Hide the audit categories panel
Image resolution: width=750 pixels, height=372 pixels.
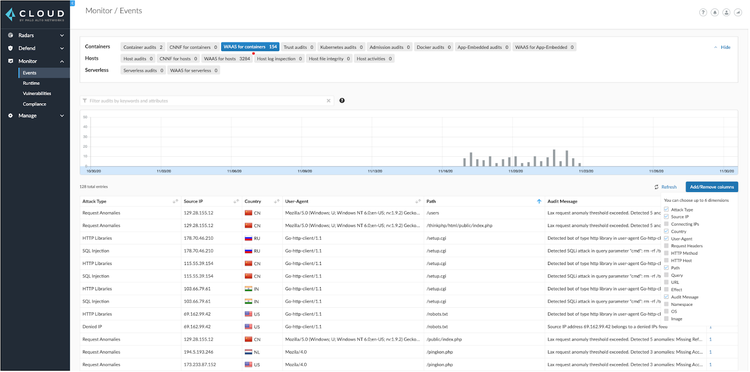(722, 48)
